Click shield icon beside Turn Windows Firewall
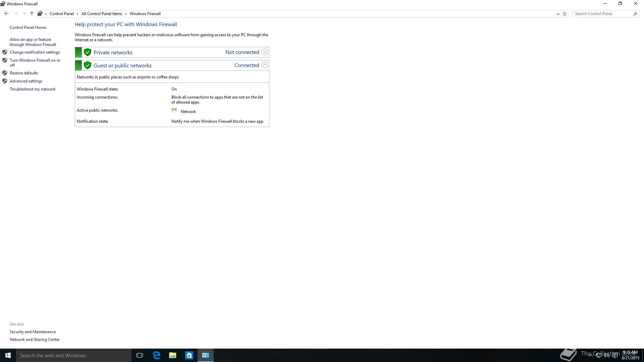Screen dimensions: 644x362 point(5,60)
